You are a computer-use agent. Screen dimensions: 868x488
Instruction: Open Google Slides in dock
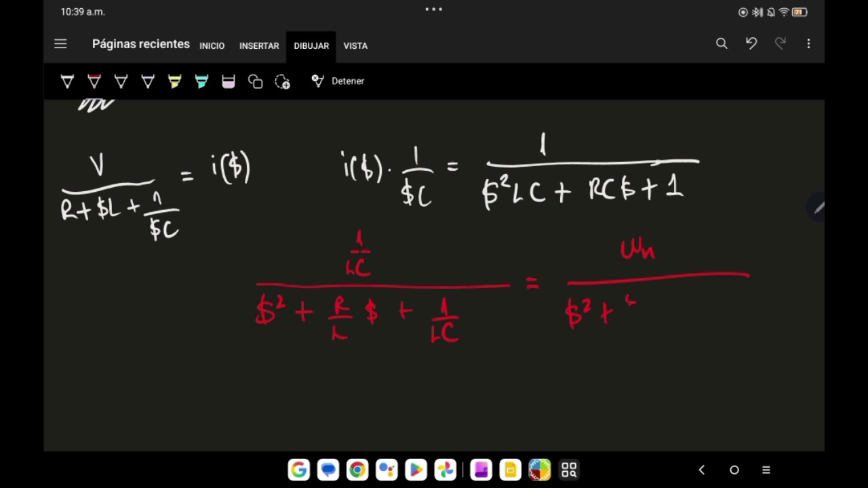(510, 470)
